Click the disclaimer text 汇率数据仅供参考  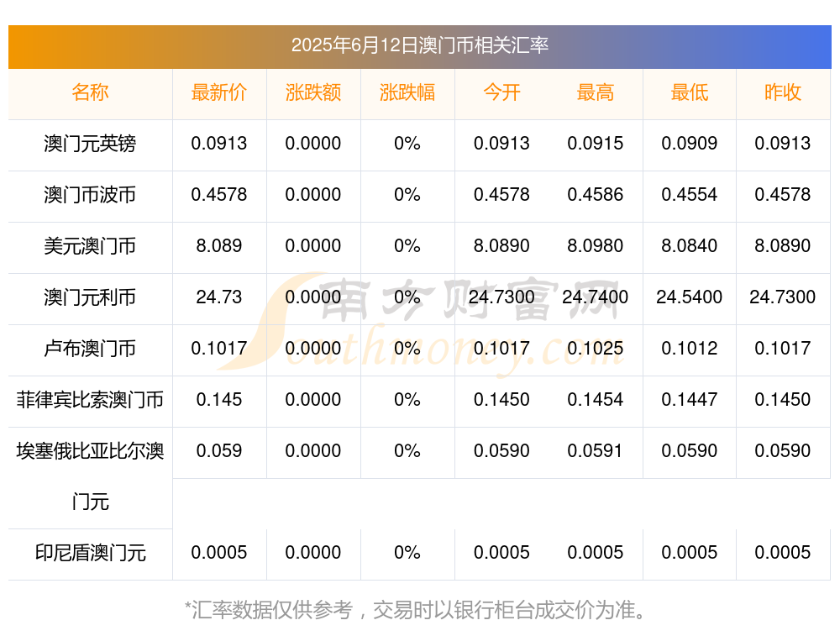click(x=271, y=610)
